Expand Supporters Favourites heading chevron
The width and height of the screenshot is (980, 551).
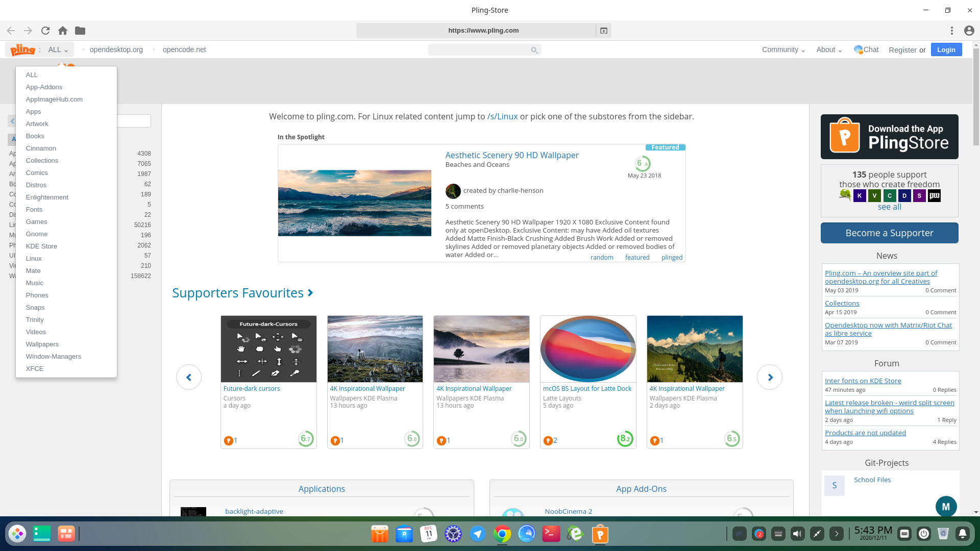310,293
